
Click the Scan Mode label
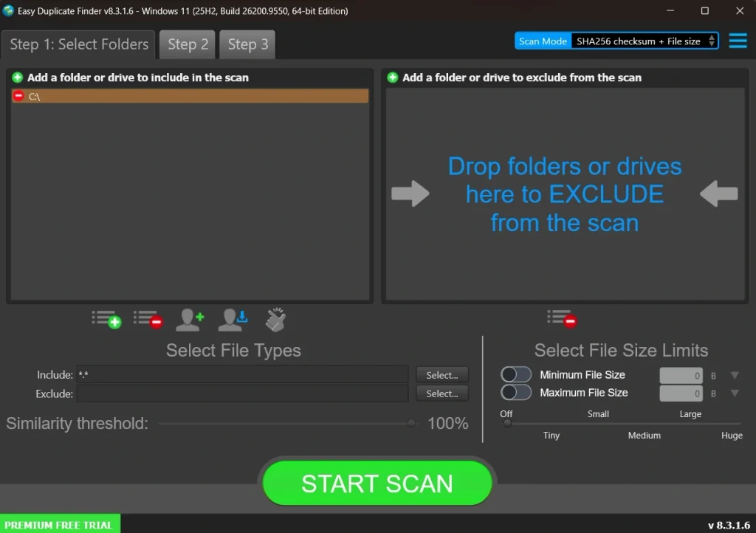click(x=543, y=41)
